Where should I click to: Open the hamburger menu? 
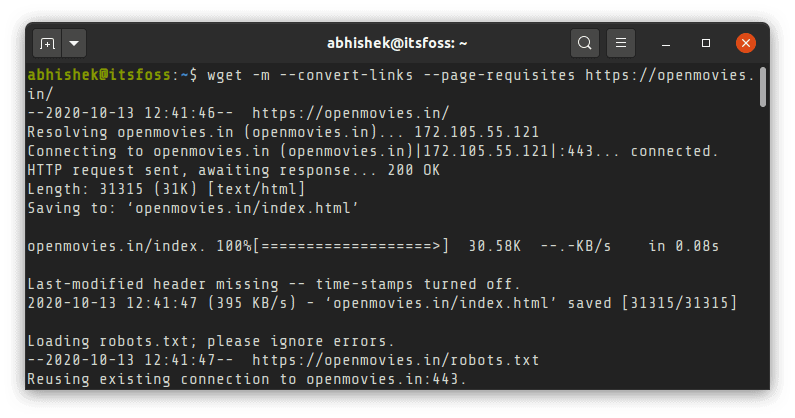621,44
